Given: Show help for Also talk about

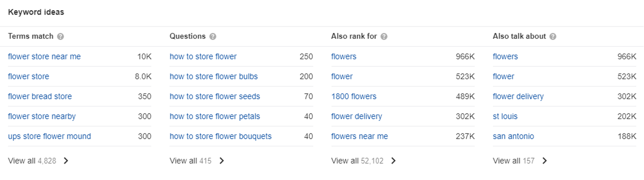Looking at the screenshot, I should [x=553, y=37].
